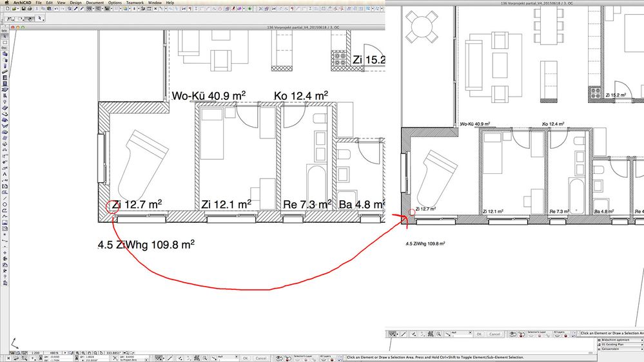Select the Marquee tool in the toolbox

[5, 43]
